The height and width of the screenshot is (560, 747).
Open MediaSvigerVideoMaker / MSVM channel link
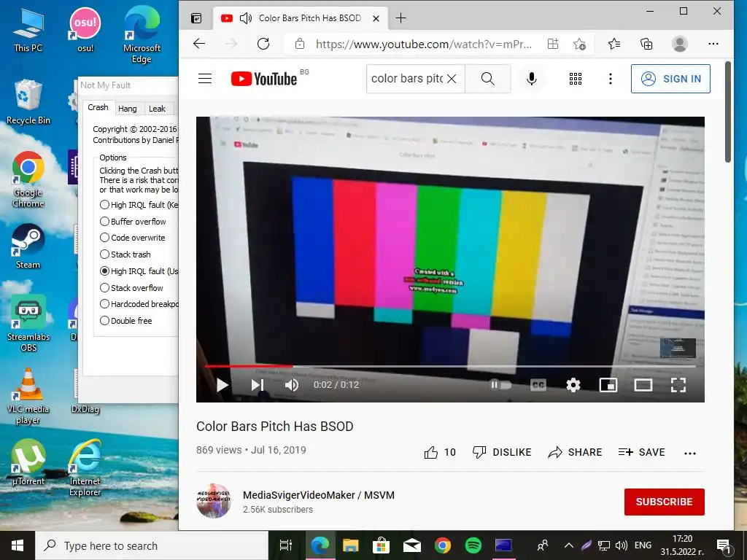point(319,495)
